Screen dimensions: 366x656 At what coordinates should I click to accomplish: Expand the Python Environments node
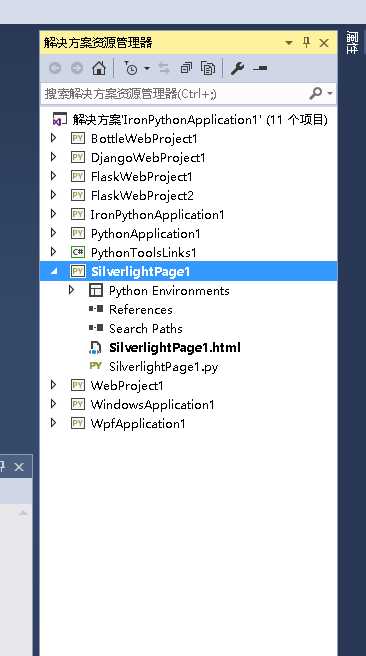(72, 290)
